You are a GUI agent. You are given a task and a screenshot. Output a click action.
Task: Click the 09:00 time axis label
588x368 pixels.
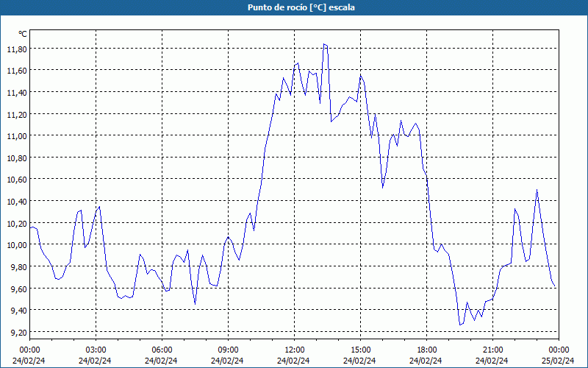[228, 350]
